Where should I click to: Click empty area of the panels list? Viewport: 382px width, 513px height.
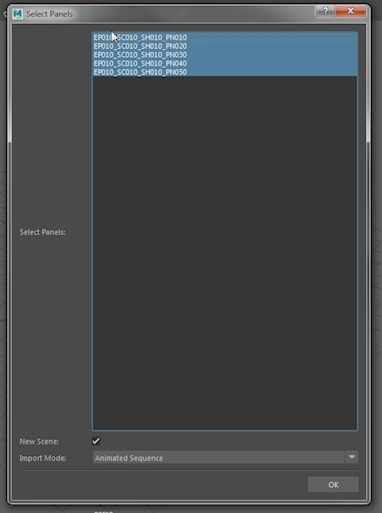pos(225,253)
